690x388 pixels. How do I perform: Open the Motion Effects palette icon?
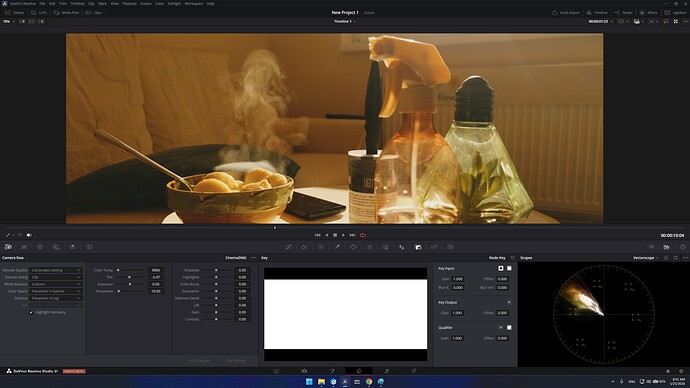[89, 247]
